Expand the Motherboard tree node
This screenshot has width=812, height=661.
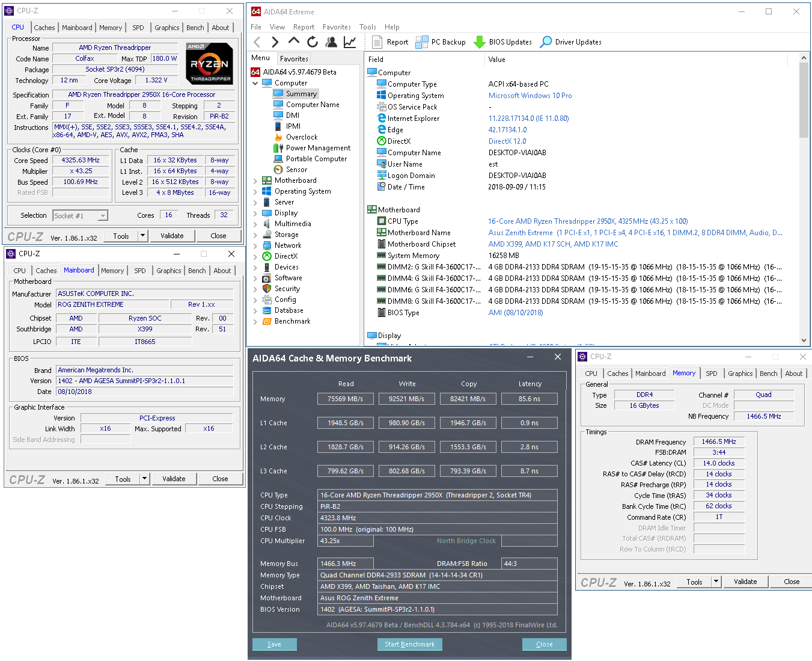click(x=255, y=180)
